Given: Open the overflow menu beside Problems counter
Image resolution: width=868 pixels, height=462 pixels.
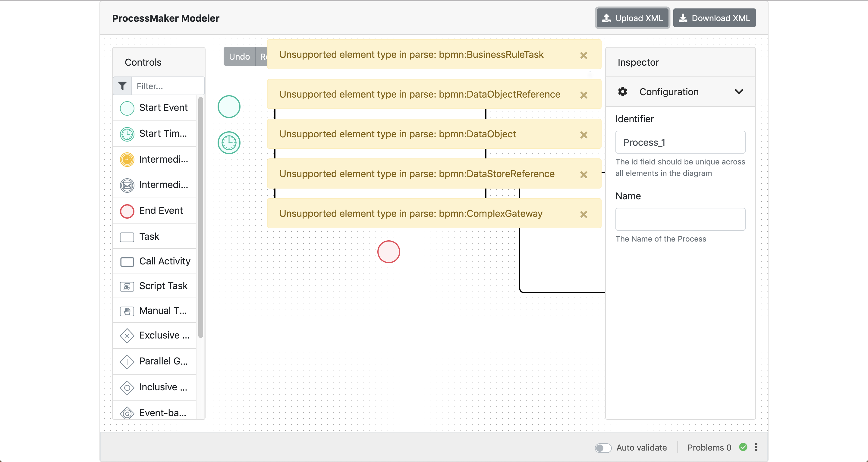Looking at the screenshot, I should (x=756, y=447).
